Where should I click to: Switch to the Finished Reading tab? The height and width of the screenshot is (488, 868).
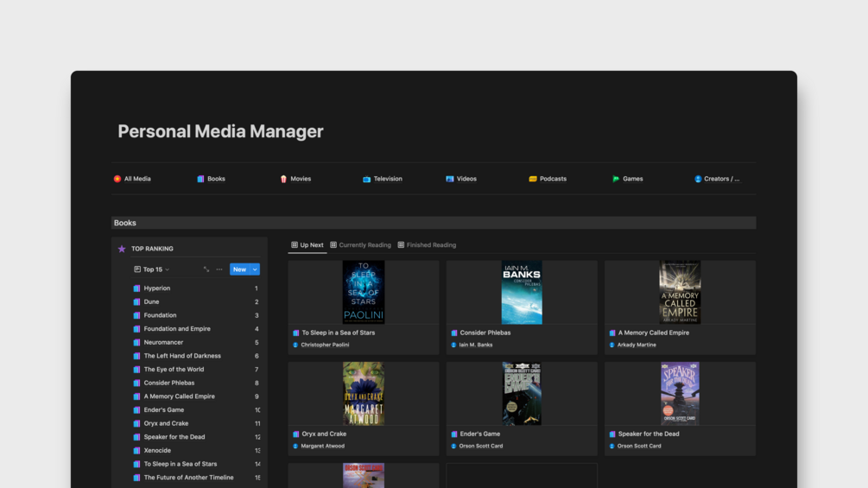[427, 245]
